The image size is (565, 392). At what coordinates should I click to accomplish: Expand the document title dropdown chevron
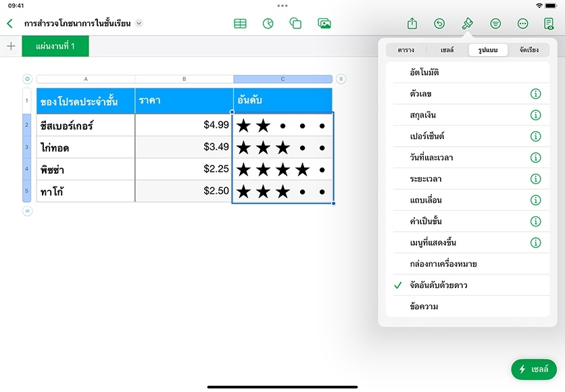[139, 23]
